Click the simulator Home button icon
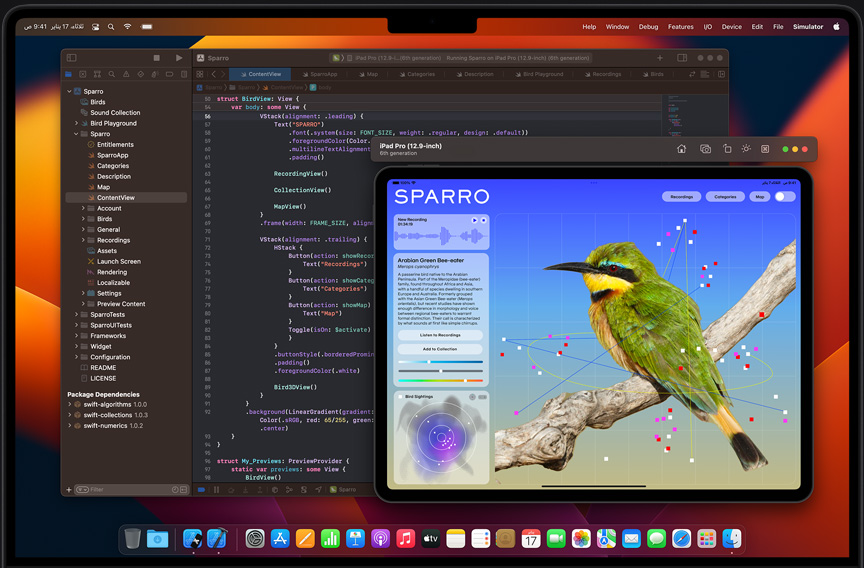 coord(681,149)
